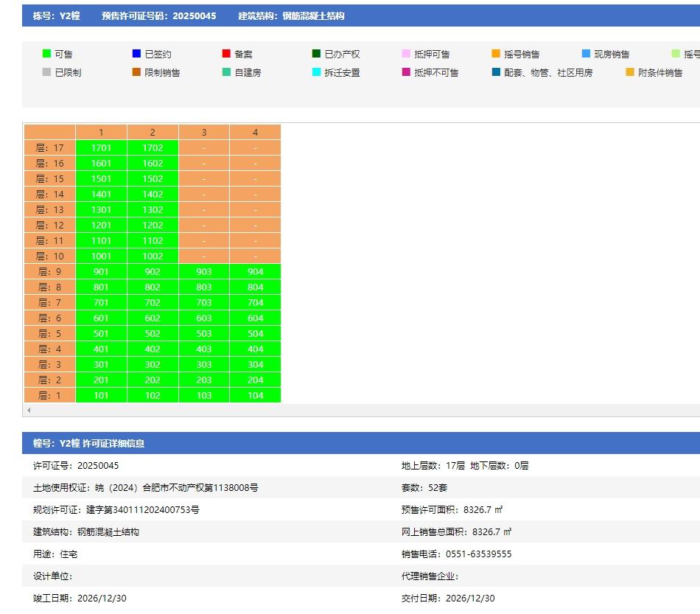This screenshot has width=700, height=614.
Task: Click the 幢号: Y2幢 许可证详细信息 header
Action: tap(88, 444)
